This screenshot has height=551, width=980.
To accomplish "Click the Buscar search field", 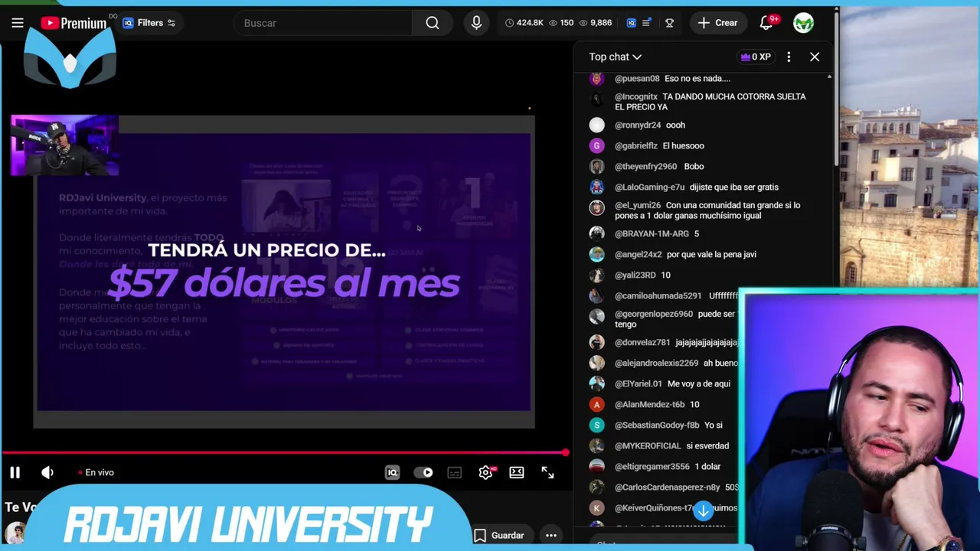I will (x=325, y=23).
